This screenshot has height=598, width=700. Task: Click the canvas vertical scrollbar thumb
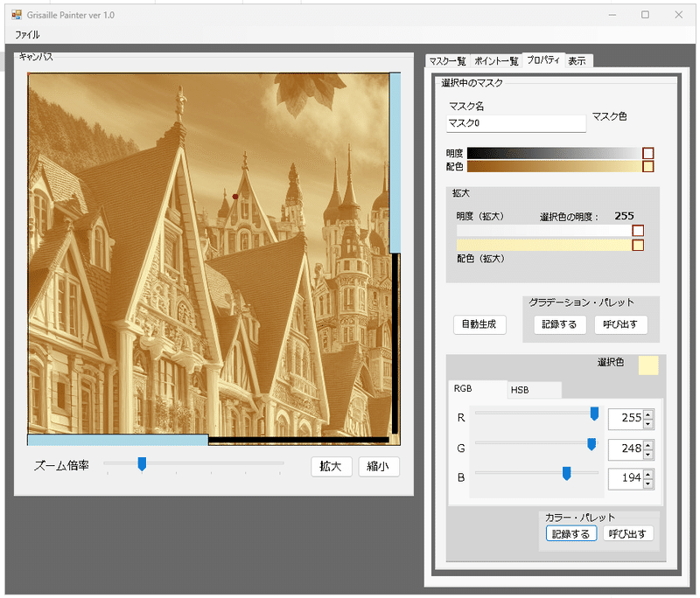tap(395, 163)
